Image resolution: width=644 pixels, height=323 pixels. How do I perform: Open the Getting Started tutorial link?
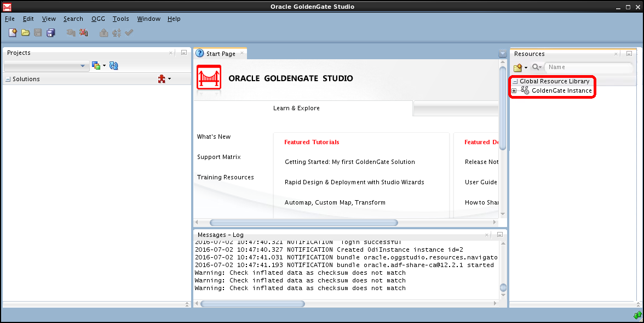point(349,162)
